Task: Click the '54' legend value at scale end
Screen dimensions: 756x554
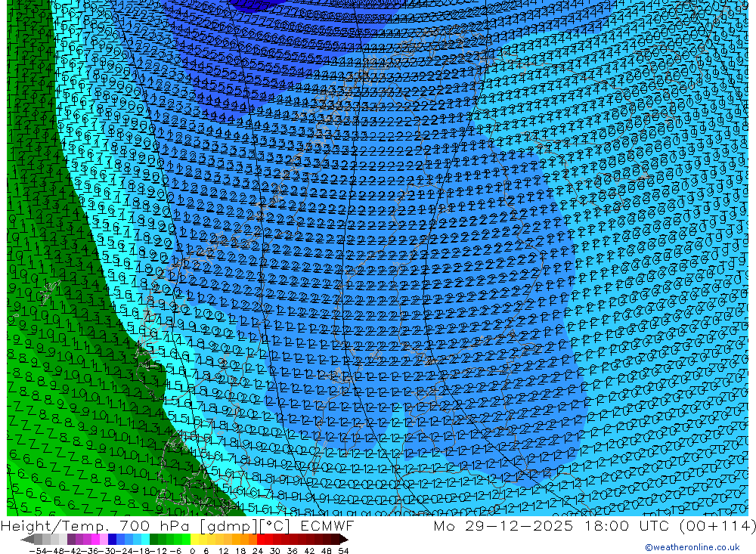Action: (343, 551)
